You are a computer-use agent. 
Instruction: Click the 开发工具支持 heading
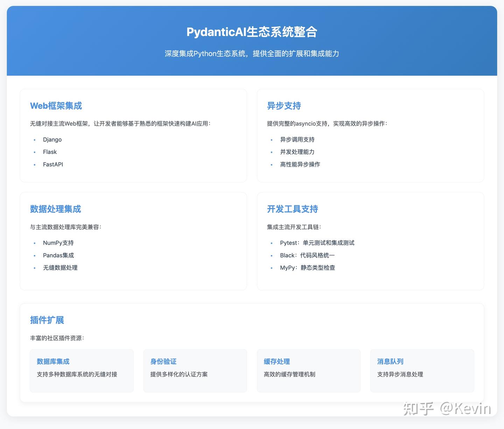point(292,209)
